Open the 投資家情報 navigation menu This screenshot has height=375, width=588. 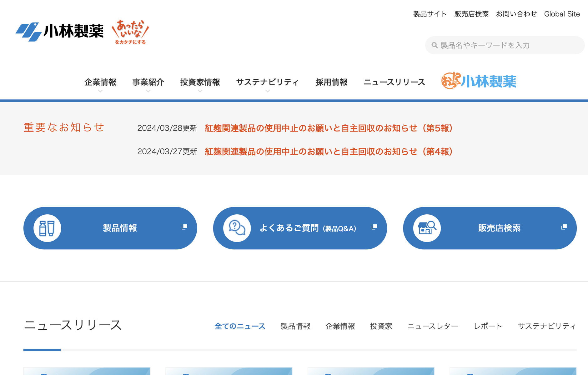200,82
